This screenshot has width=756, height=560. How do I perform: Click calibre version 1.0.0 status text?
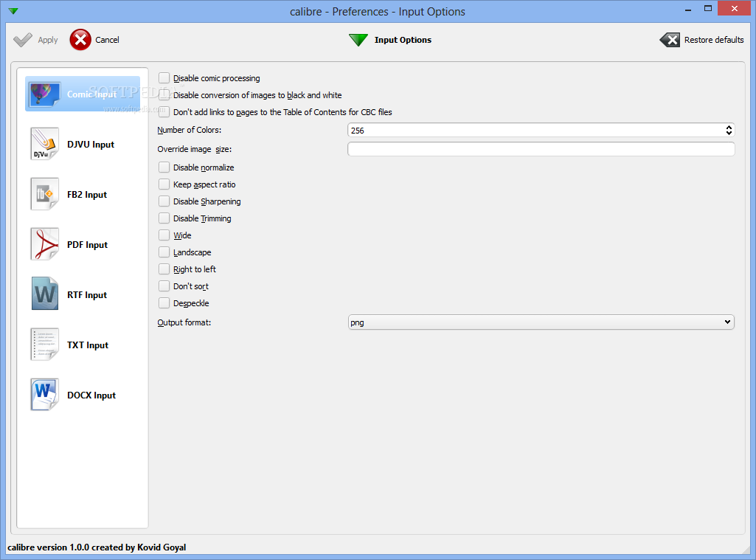click(x=97, y=547)
